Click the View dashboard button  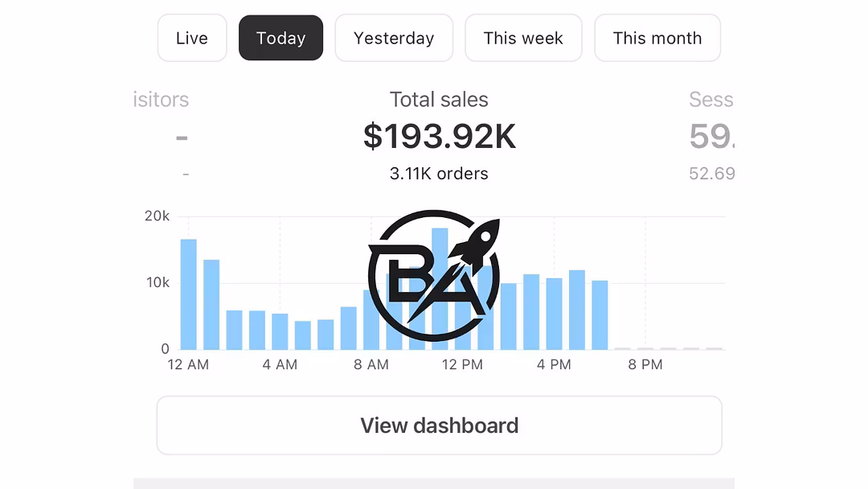pyautogui.click(x=439, y=425)
